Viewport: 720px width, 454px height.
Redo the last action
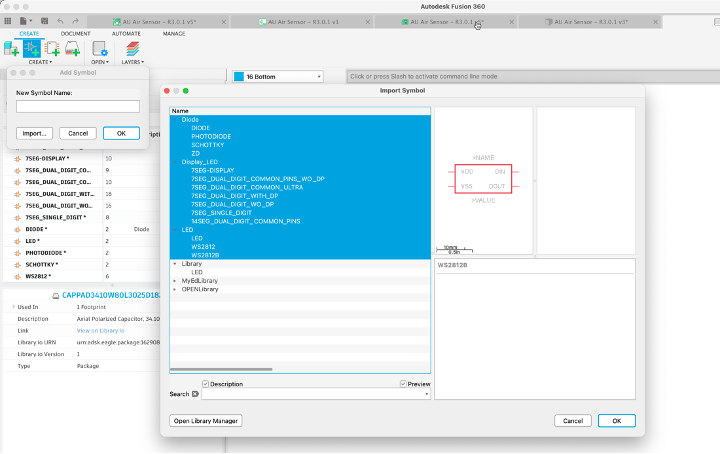click(x=76, y=21)
